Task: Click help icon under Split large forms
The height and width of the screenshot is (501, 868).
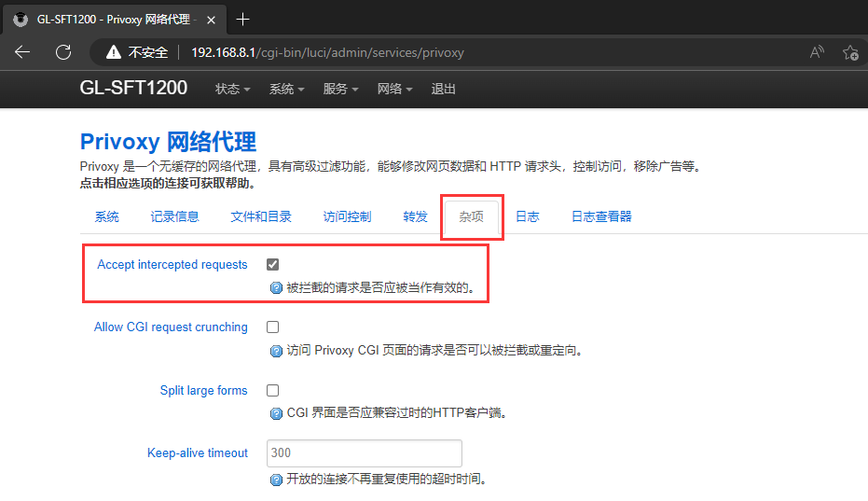Action: [276, 413]
